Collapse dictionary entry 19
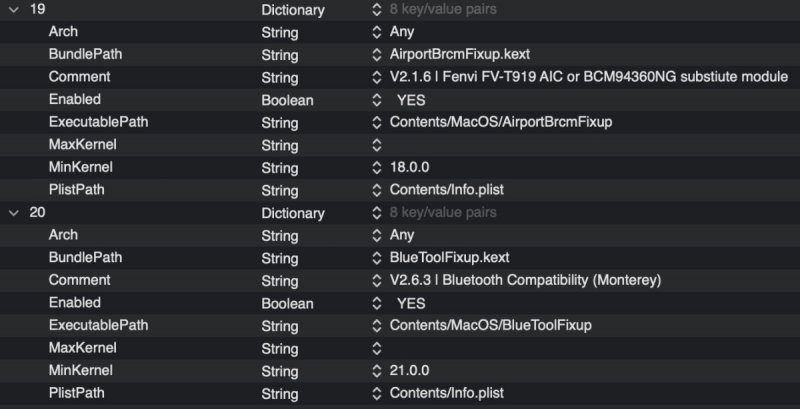 point(12,9)
